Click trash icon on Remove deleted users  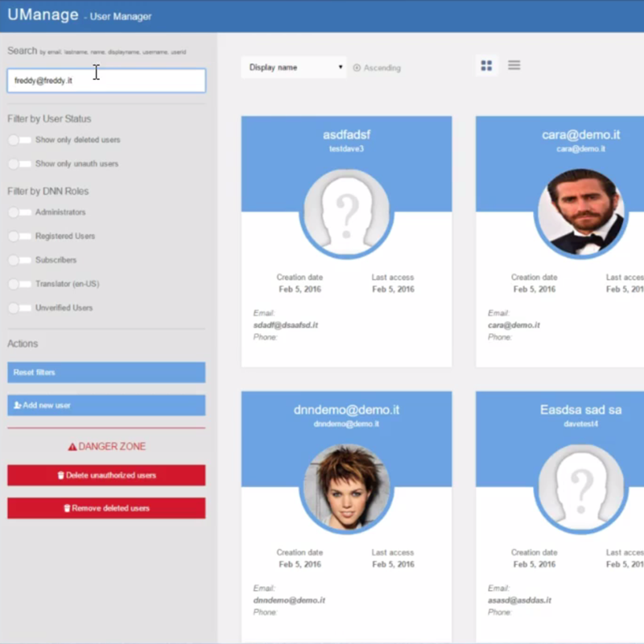[67, 508]
